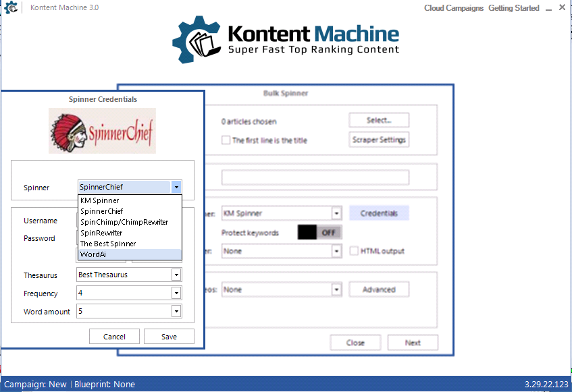This screenshot has width=572, height=392.
Task: Check the HTML output checkbox
Action: pyautogui.click(x=355, y=251)
